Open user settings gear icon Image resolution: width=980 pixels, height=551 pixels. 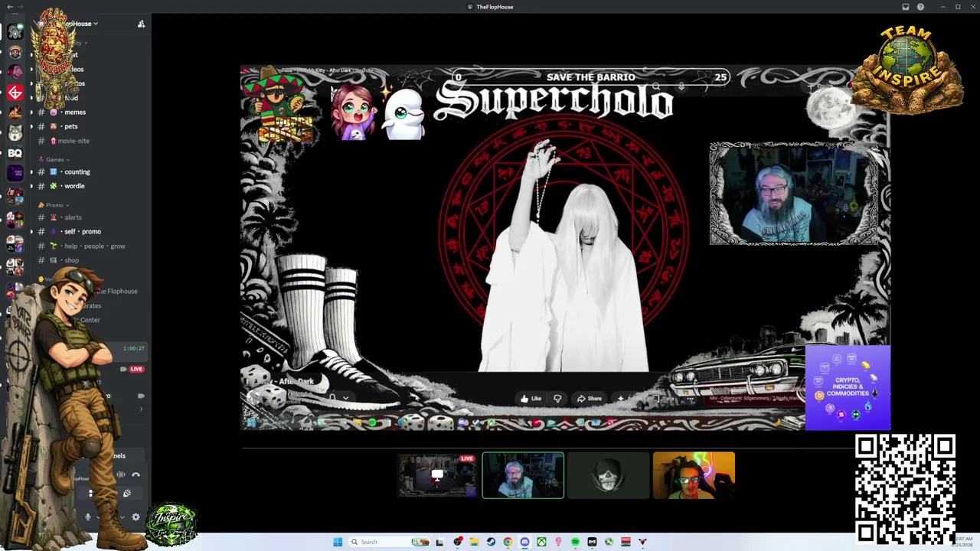tap(136, 517)
